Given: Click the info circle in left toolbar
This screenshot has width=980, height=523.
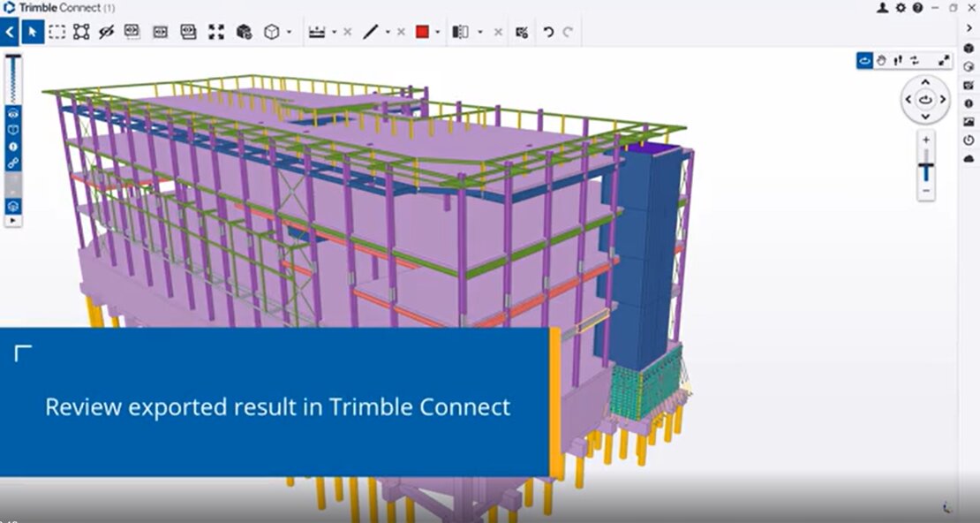Looking at the screenshot, I should click(13, 147).
